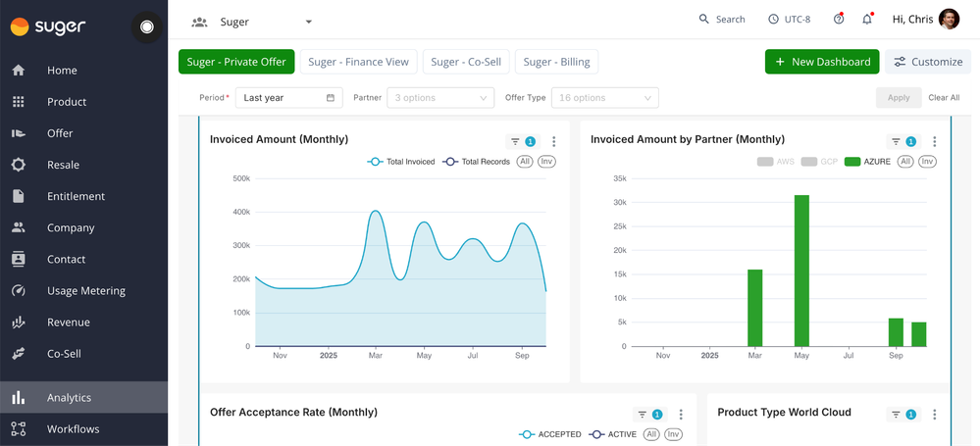Switch to Suger - Billing tab
Image resolution: width=980 pixels, height=446 pixels.
[557, 62]
